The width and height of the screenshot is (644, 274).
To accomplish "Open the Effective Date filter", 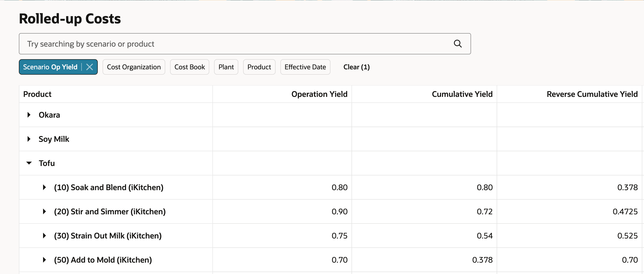I will (x=305, y=67).
